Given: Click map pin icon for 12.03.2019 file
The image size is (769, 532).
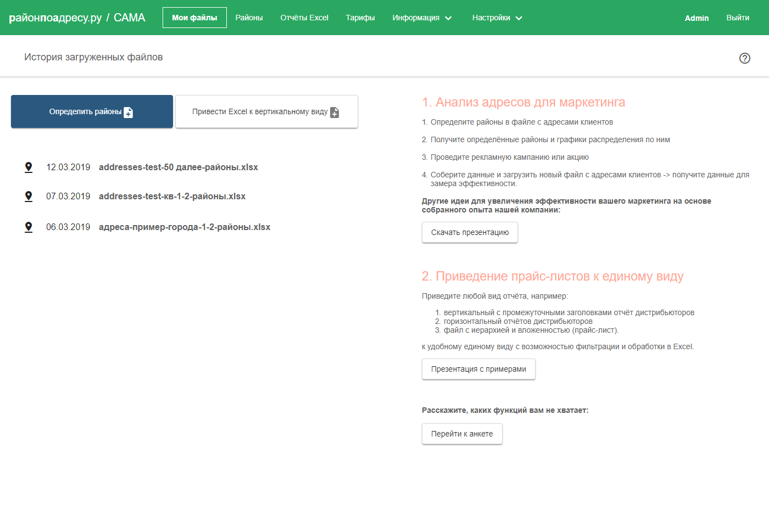Looking at the screenshot, I should tap(29, 167).
